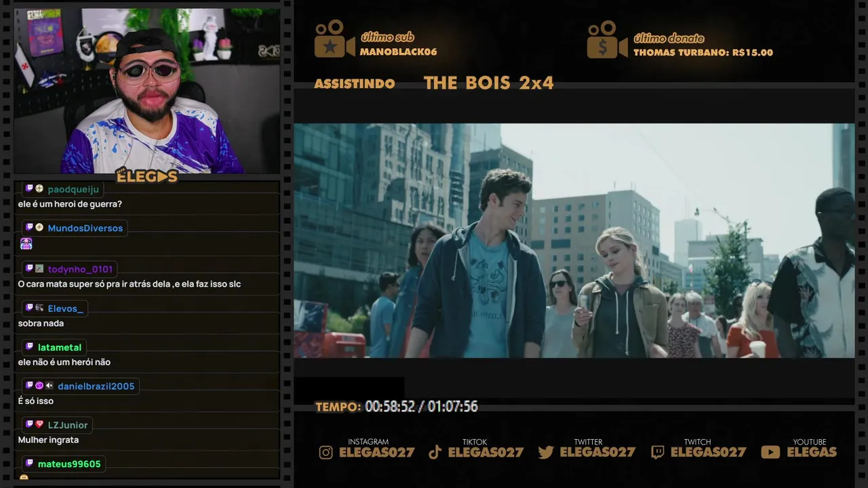The width and height of the screenshot is (868, 488).
Task: Click the title 'THE BOIS 2x4'
Action: pos(489,83)
